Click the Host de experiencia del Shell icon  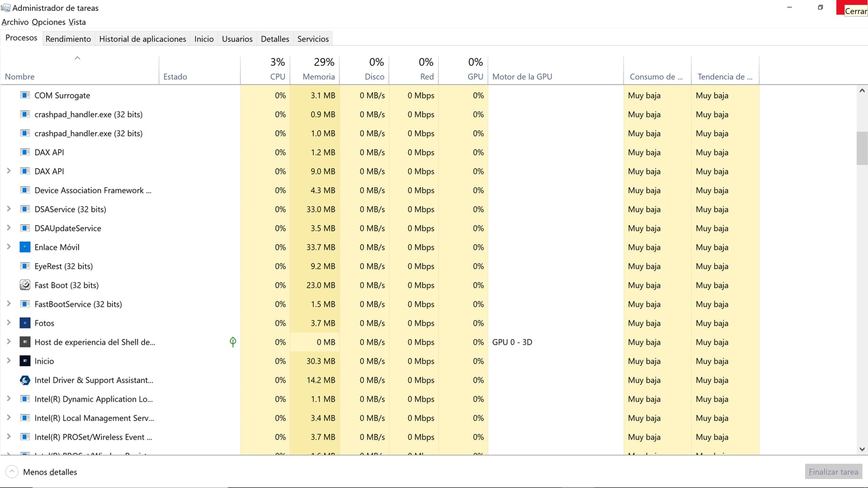pos(25,342)
